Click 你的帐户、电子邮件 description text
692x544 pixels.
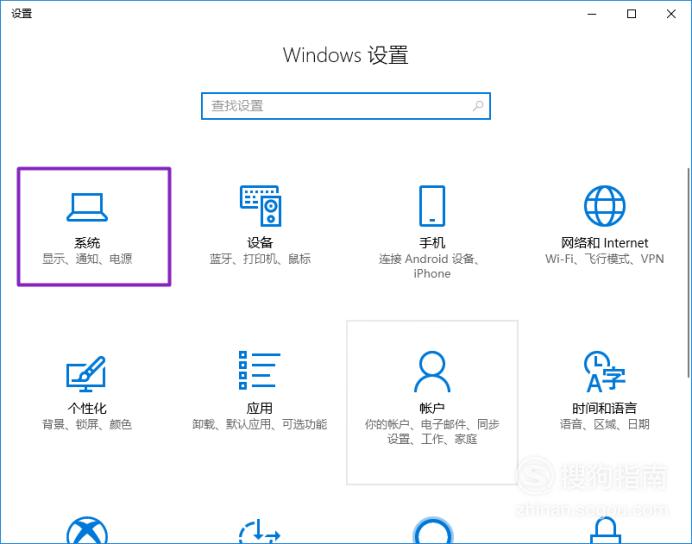(x=432, y=431)
